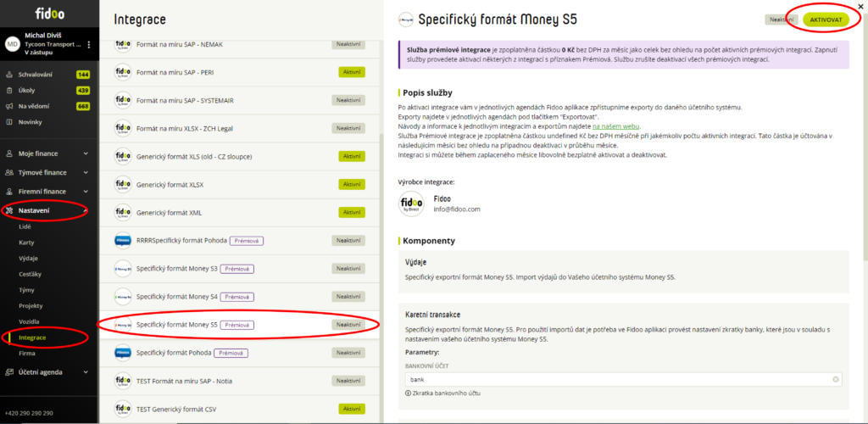Click the 439 Úkoly badge

tap(83, 91)
